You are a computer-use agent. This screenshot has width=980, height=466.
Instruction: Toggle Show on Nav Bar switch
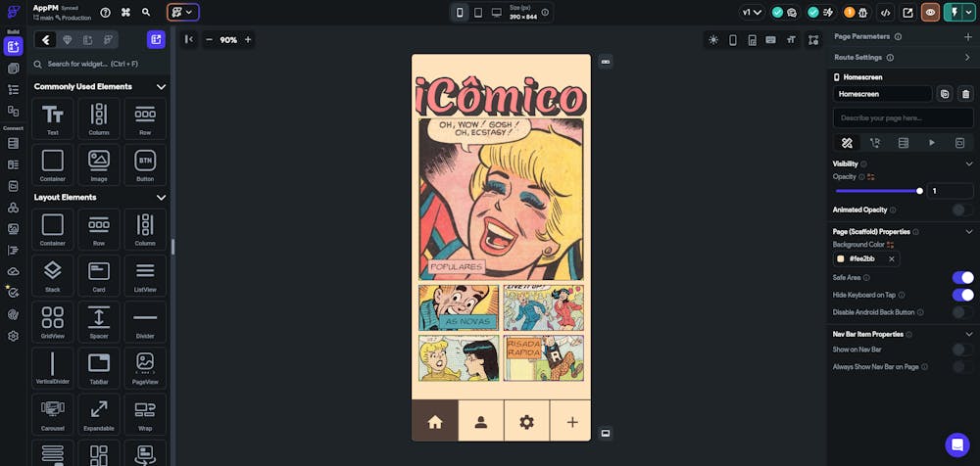click(962, 349)
